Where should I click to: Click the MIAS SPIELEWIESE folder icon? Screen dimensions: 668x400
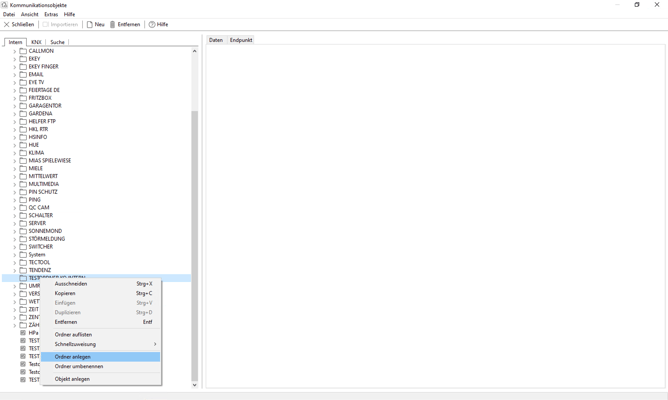coord(23,161)
